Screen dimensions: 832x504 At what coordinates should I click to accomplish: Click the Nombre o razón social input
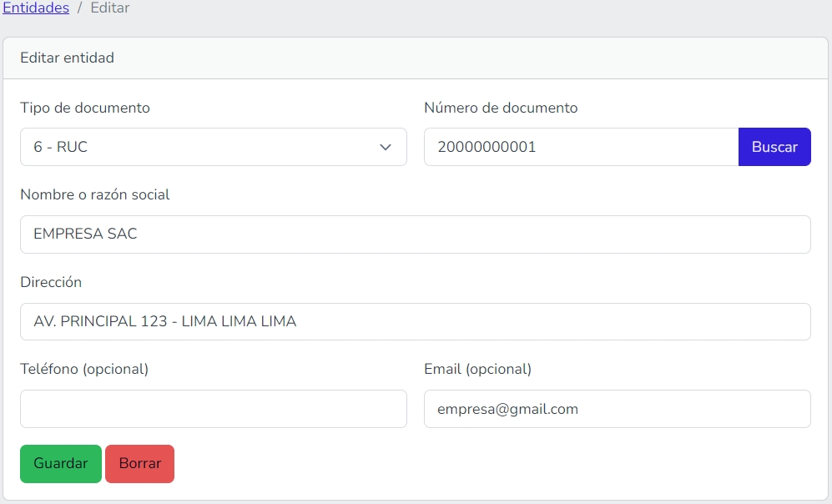(x=415, y=234)
